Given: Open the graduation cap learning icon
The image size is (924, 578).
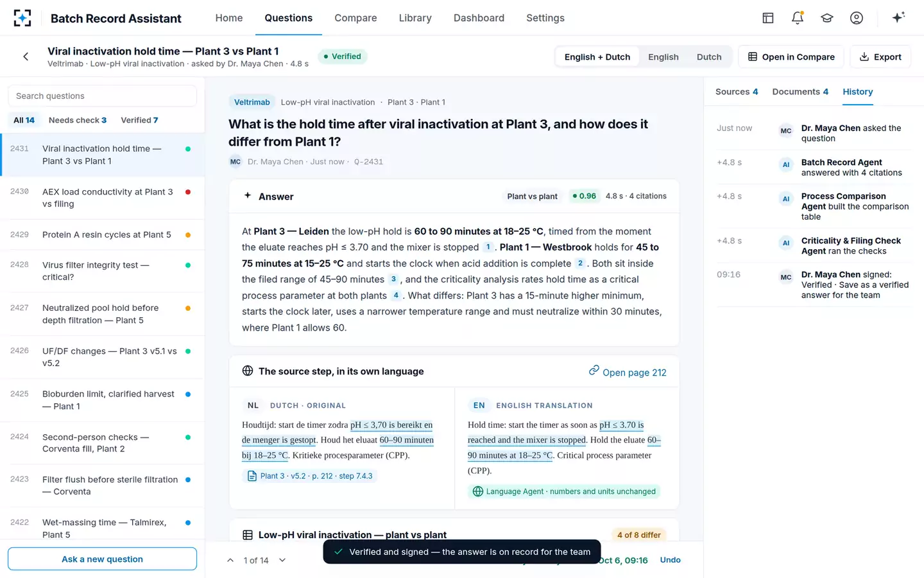Looking at the screenshot, I should 827,18.
